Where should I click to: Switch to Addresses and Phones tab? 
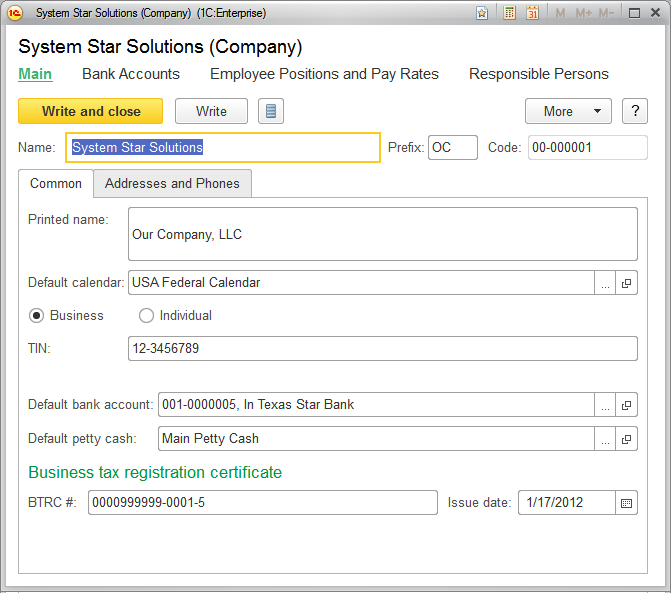[172, 184]
